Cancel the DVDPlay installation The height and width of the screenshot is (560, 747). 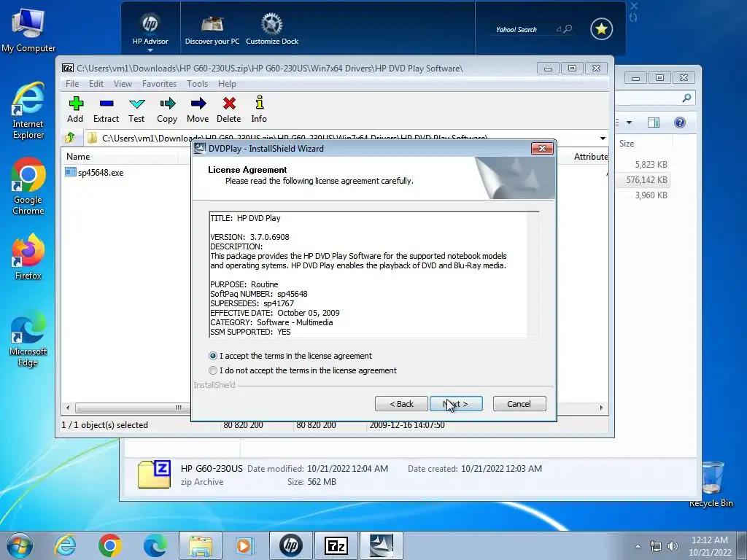(x=519, y=404)
